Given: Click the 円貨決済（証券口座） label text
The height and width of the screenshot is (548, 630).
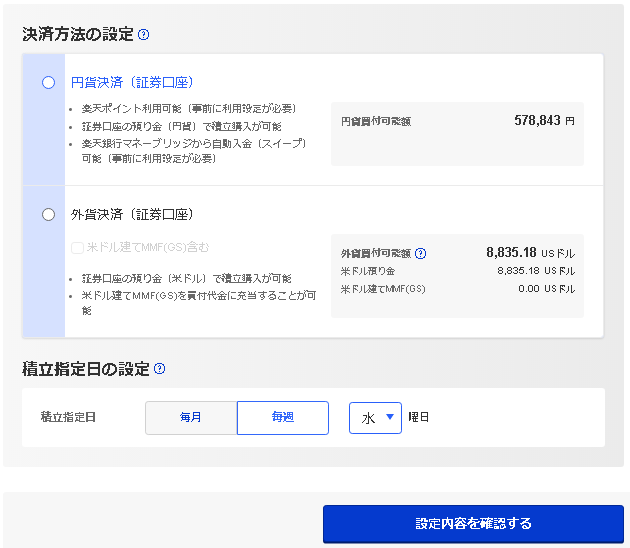Looking at the screenshot, I should coord(131,82).
